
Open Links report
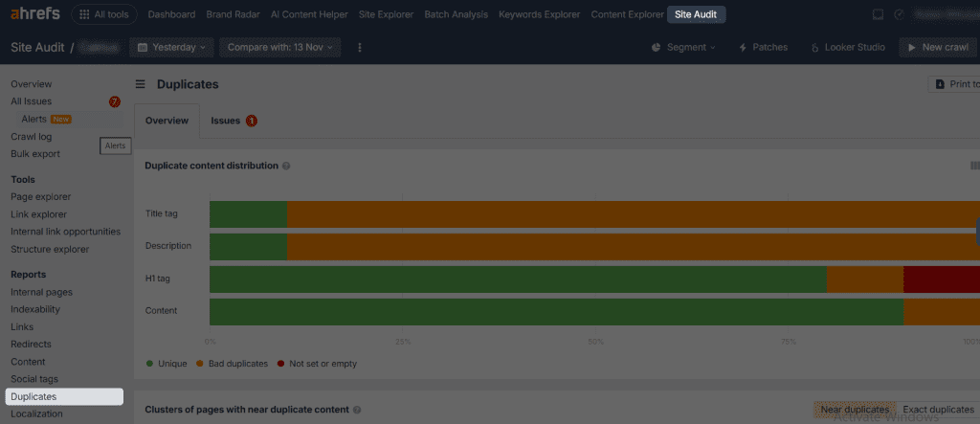22,326
